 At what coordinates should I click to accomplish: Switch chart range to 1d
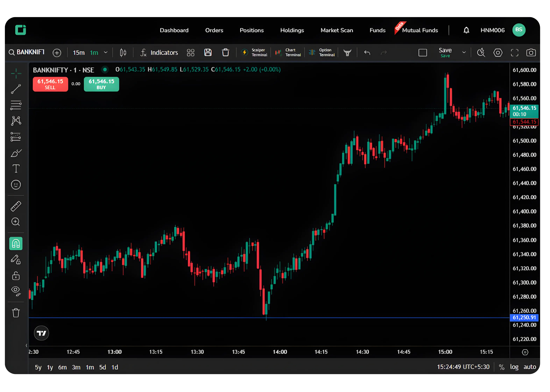115,367
